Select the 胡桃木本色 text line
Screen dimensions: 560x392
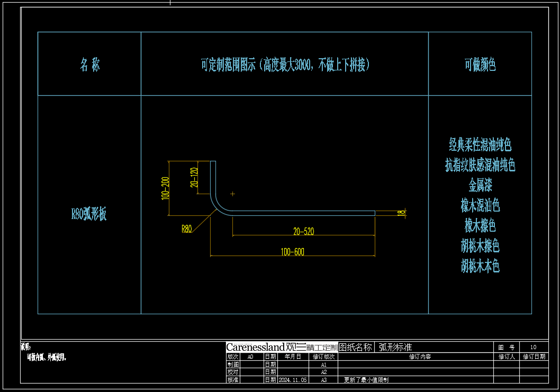point(480,266)
